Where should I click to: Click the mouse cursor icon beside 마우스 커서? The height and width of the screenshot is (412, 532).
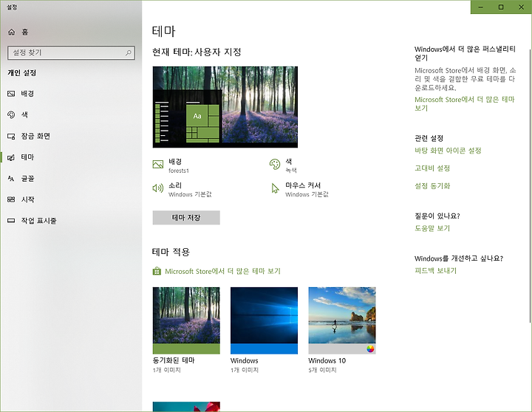(x=275, y=188)
